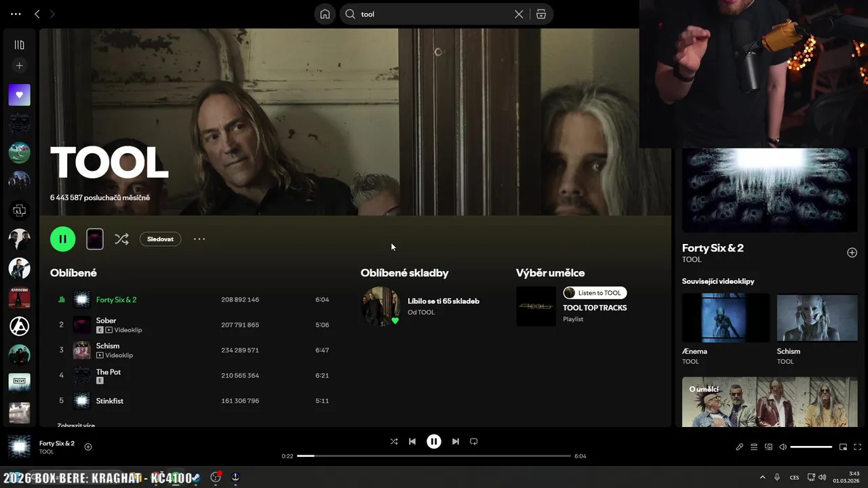Viewport: 868px width, 488px height.
Task: Clear the search text with X icon
Action: click(519, 14)
